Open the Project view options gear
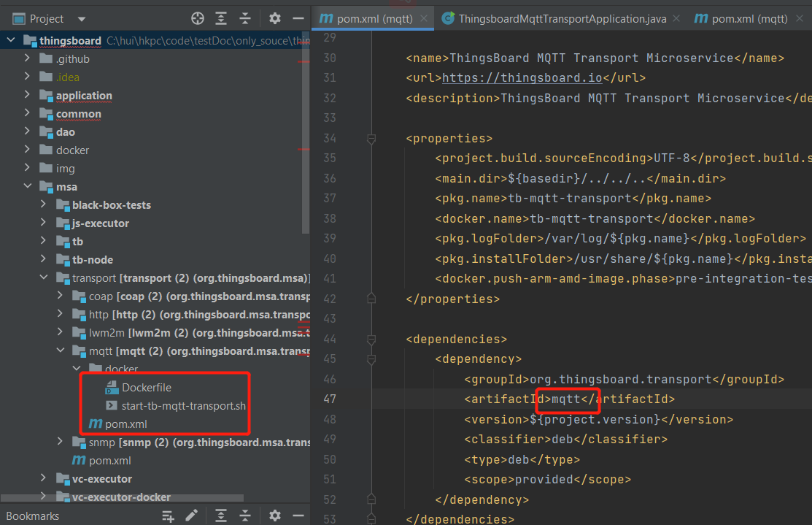Viewport: 812px width, 525px height. (274, 18)
